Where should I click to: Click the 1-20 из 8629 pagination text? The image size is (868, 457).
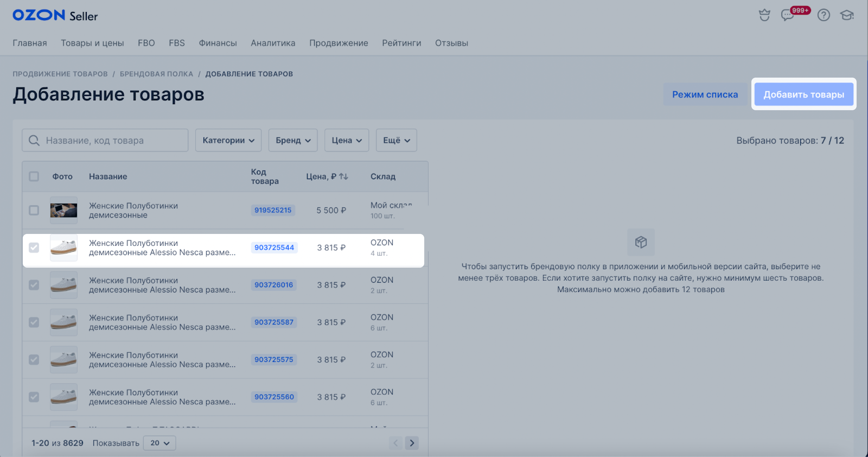[x=57, y=443]
